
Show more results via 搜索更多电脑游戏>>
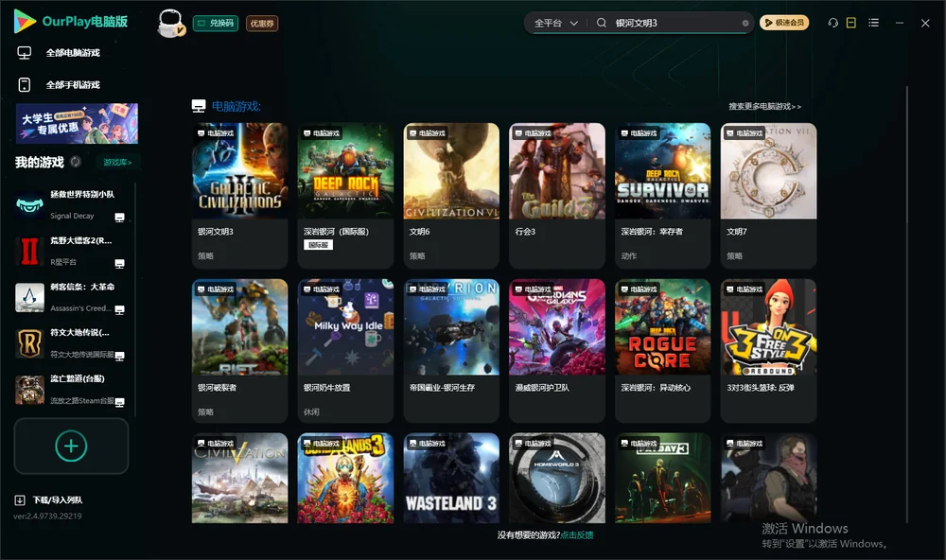[764, 106]
